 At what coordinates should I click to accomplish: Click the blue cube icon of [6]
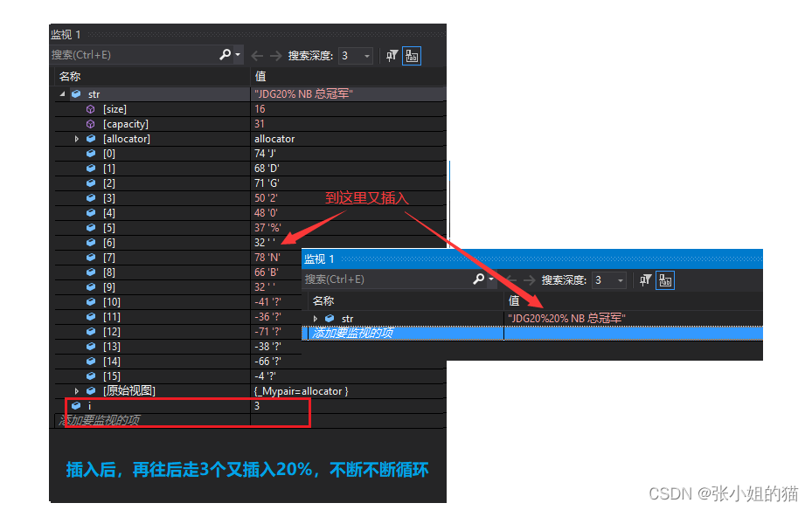[91, 243]
